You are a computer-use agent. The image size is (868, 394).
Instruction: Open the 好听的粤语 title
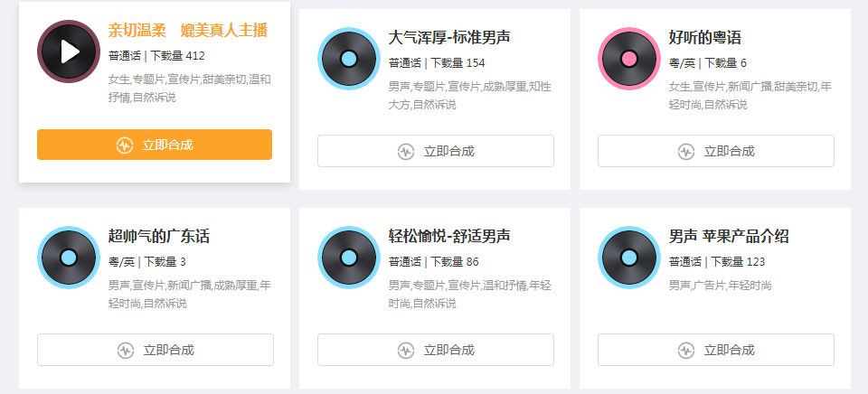(705, 38)
